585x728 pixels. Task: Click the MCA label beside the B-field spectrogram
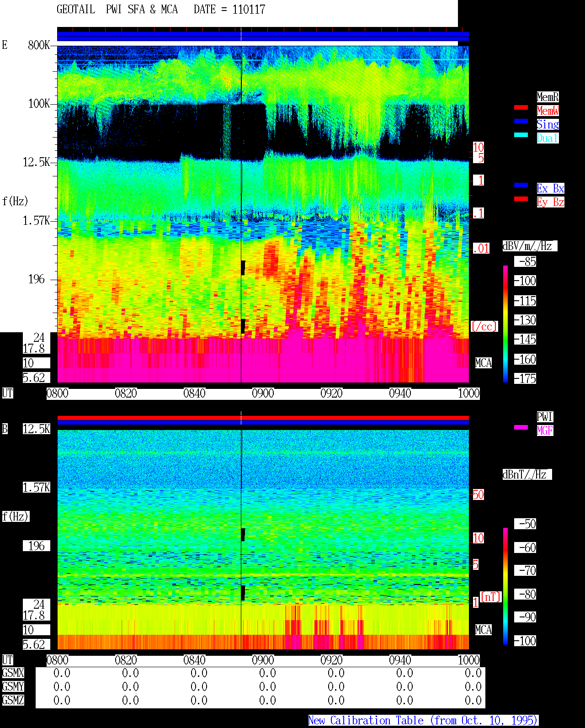483,630
